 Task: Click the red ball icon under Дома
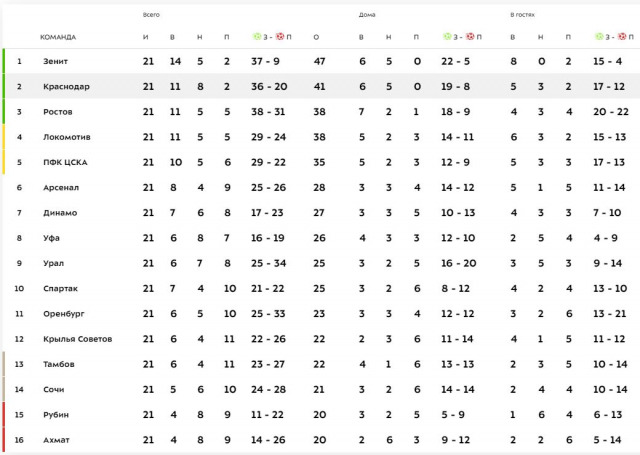point(469,37)
